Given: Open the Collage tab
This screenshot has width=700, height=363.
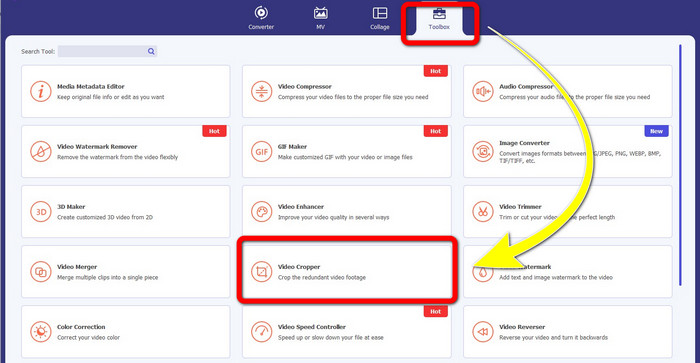Looking at the screenshot, I should click(x=379, y=18).
